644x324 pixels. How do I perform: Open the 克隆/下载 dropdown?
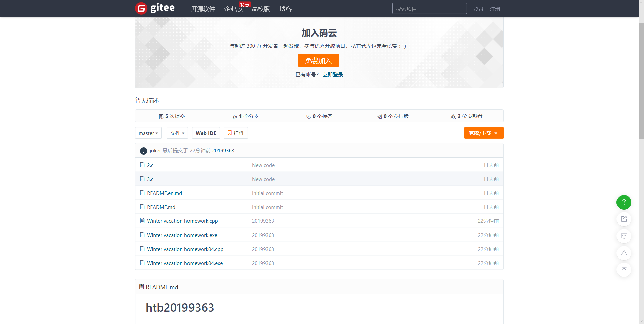(x=484, y=133)
